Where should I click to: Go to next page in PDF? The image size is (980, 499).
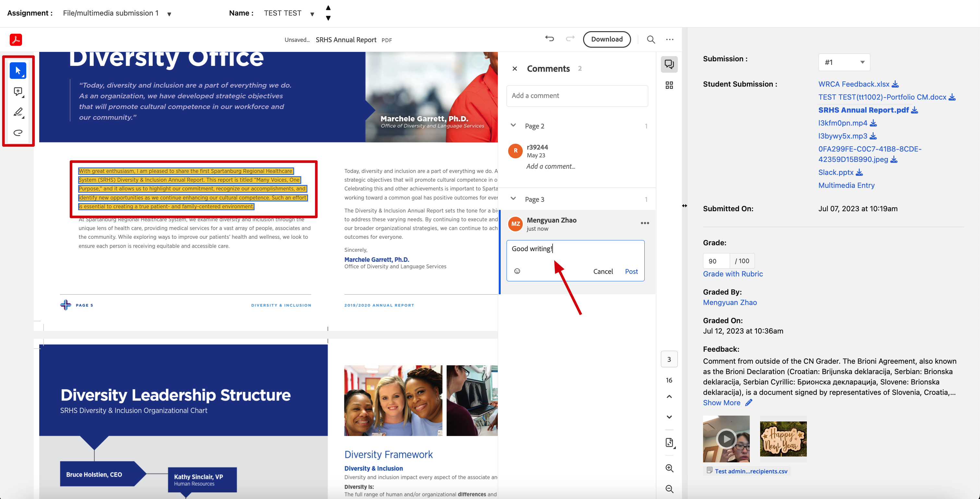click(x=669, y=417)
